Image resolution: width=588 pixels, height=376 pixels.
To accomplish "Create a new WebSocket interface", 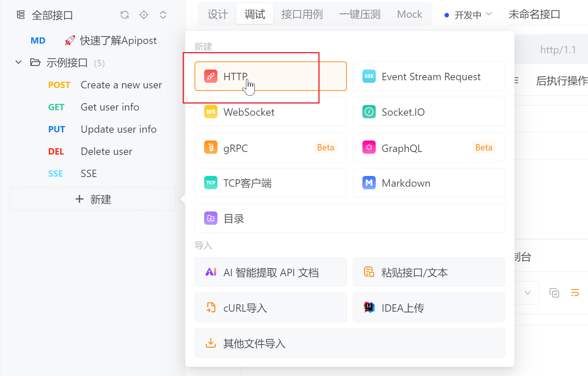I will [x=271, y=112].
